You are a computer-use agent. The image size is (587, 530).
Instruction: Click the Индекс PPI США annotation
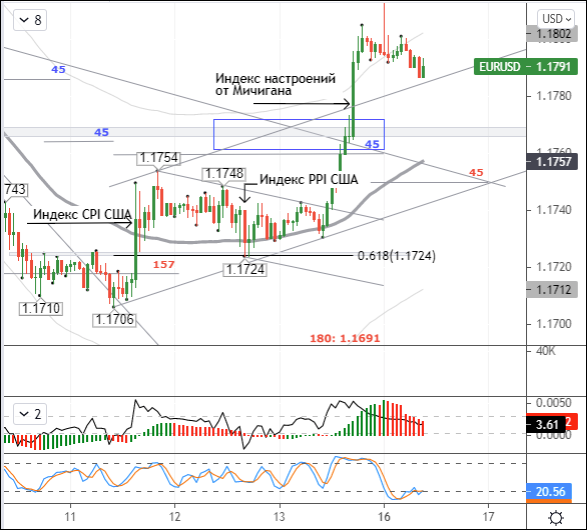(308, 179)
